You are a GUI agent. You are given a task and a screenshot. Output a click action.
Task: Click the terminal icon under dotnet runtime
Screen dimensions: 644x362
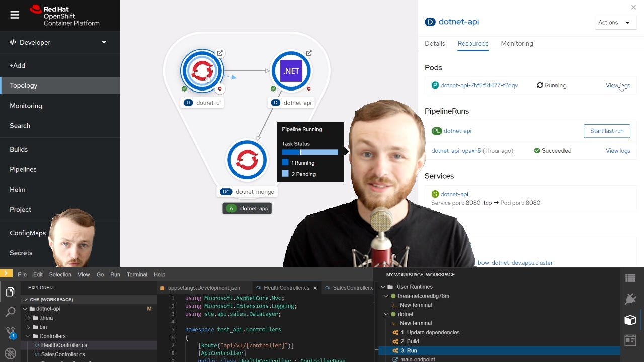point(395,323)
